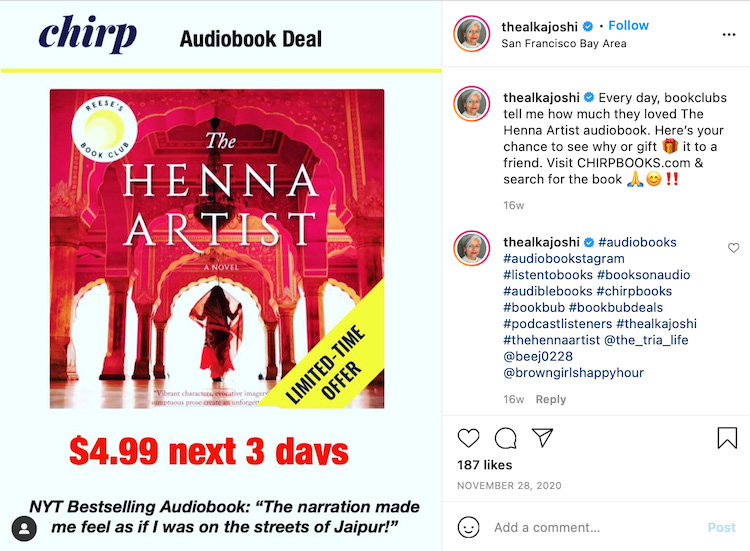Open the #audiobookstagram hashtag
Viewport: 750px width, 551px height.
[x=564, y=259]
